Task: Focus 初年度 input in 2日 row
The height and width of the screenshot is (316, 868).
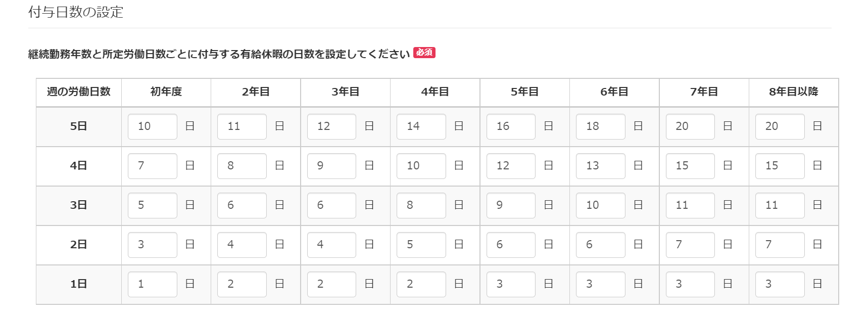Action: pos(153,245)
